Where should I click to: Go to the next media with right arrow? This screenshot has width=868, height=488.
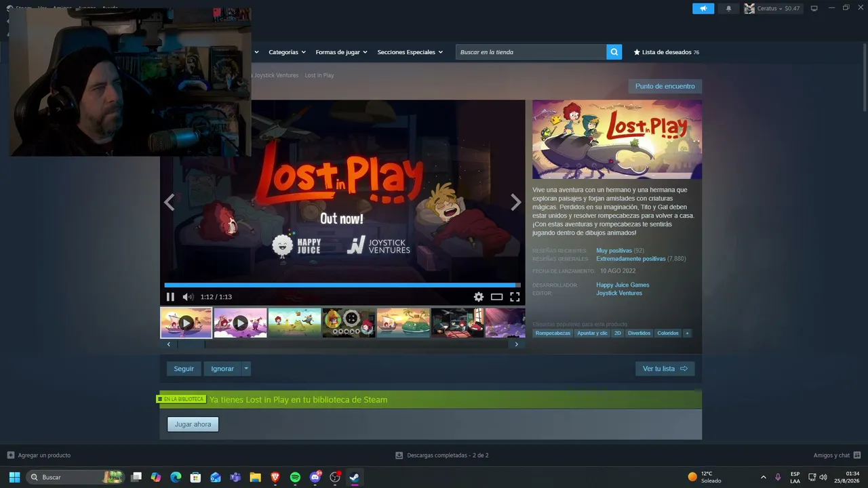point(516,202)
